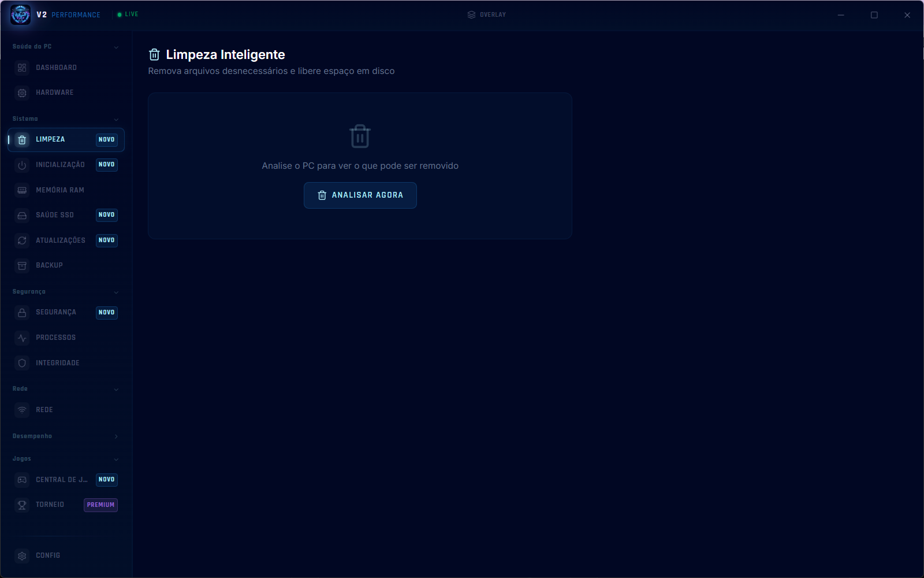Collapse the Saúde do PC section
This screenshot has height=578, width=924.
(x=116, y=47)
